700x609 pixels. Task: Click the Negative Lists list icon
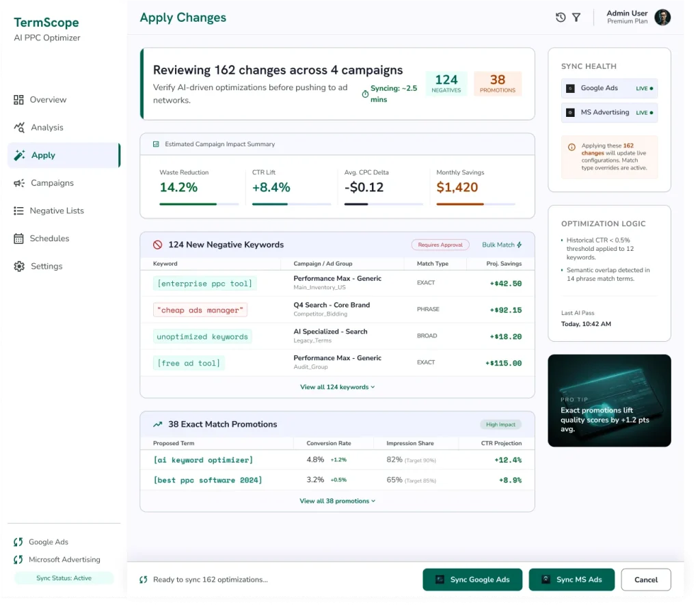pyautogui.click(x=18, y=211)
